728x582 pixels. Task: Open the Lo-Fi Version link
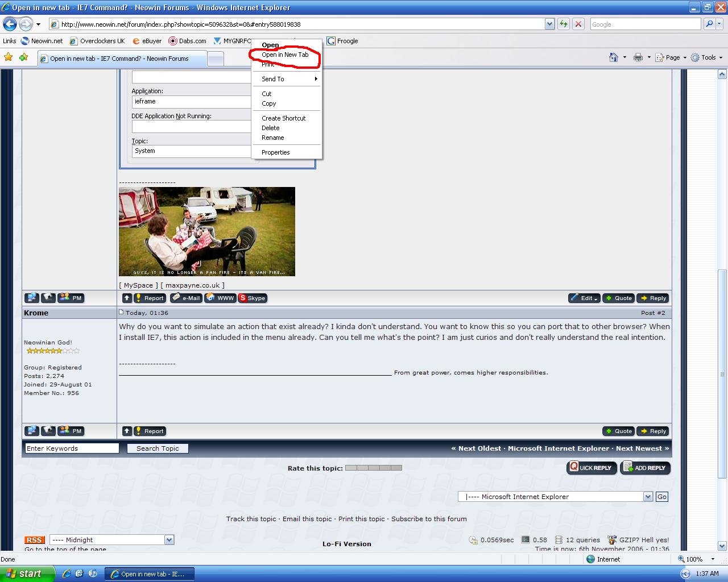coord(347,544)
